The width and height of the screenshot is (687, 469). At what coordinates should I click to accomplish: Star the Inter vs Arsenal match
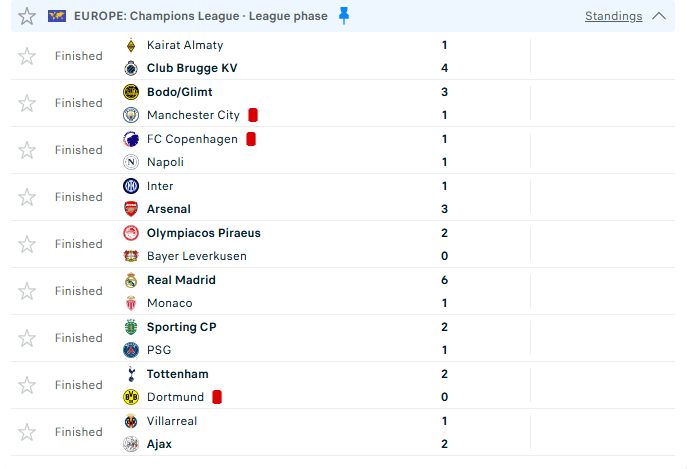[27, 197]
